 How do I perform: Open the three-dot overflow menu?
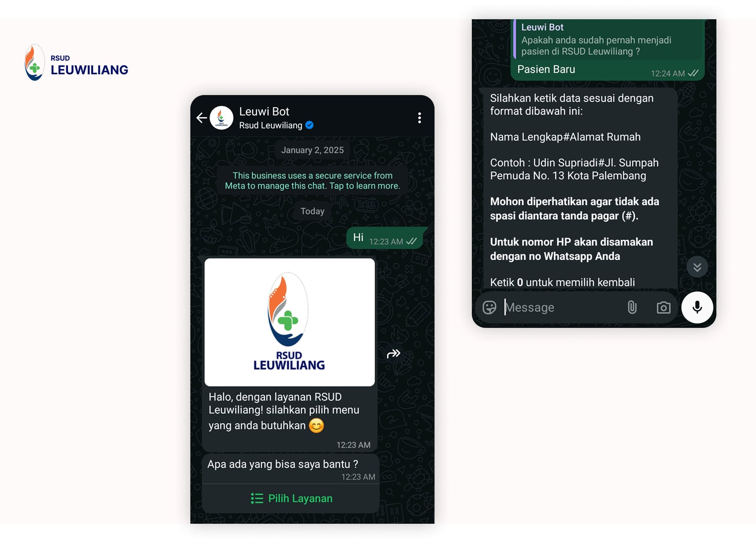click(x=420, y=118)
